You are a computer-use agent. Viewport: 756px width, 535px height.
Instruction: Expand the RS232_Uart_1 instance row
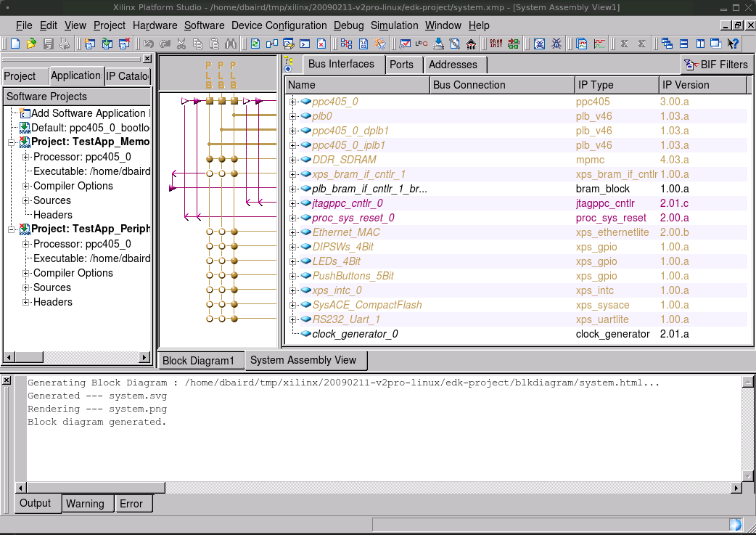click(x=292, y=319)
